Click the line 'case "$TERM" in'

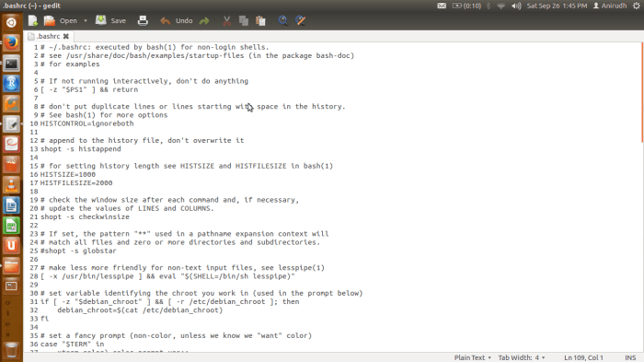coord(73,344)
